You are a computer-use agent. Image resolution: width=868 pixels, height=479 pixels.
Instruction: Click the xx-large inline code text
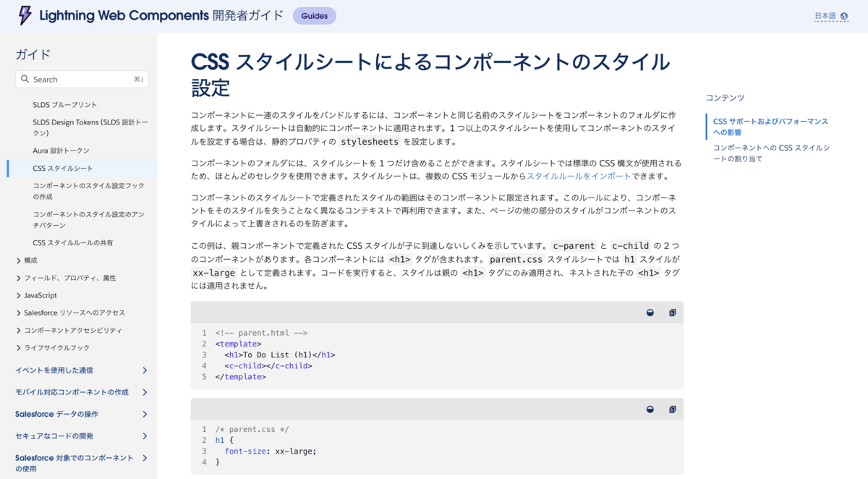click(x=214, y=274)
